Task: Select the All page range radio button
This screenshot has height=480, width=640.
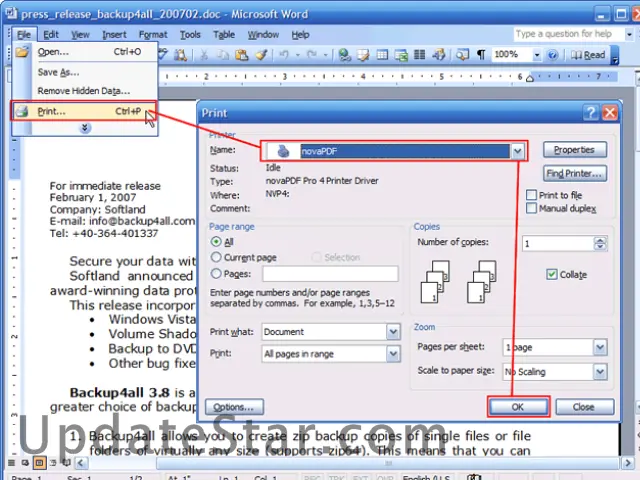Action: click(216, 242)
